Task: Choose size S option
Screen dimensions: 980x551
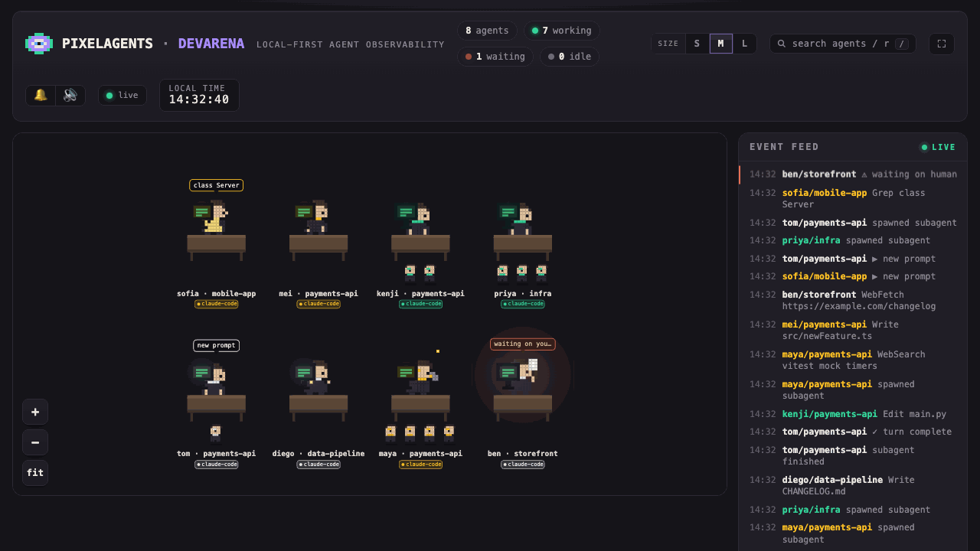Action: 697,44
